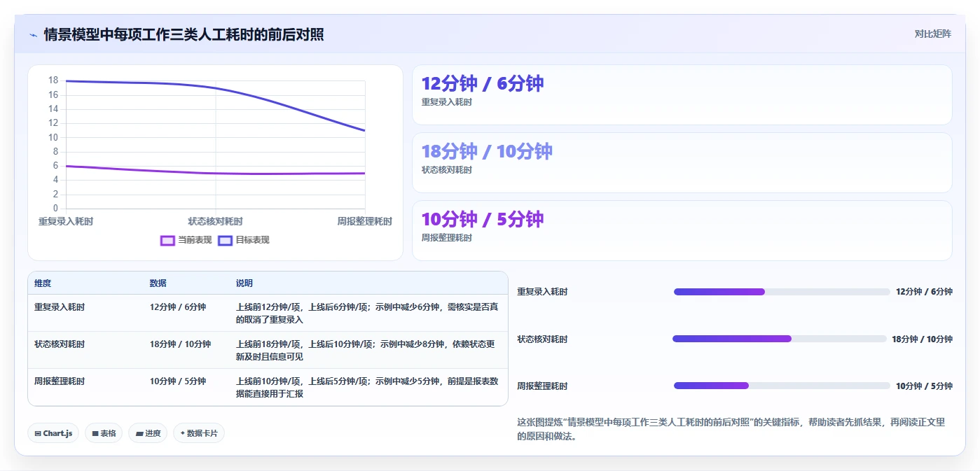Click the header icon beside the title
The height and width of the screenshot is (471, 980).
coord(33,34)
